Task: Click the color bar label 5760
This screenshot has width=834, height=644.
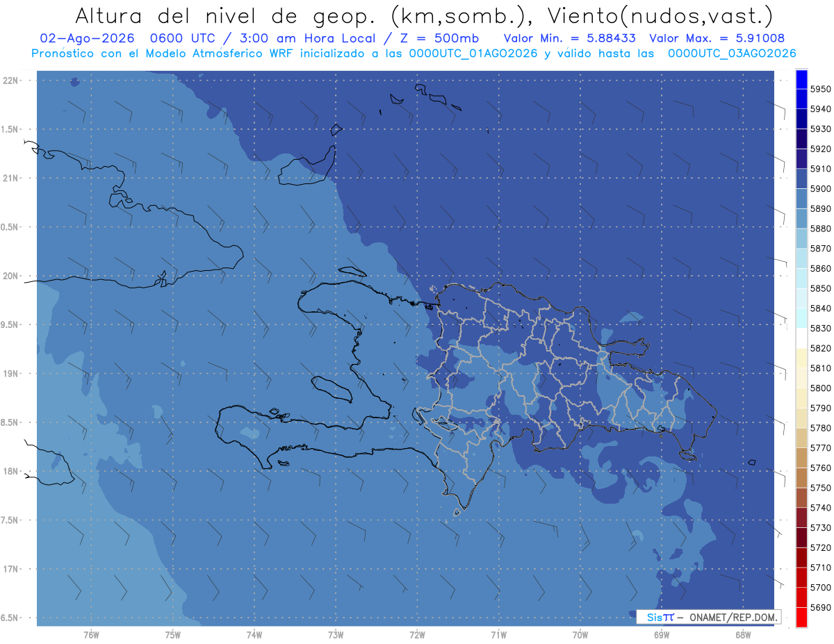Action: [821, 468]
